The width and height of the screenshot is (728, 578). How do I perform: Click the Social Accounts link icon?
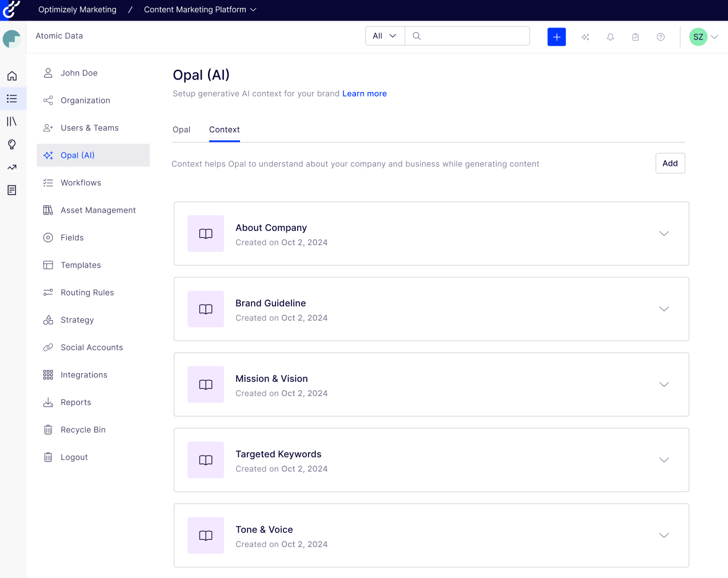pyautogui.click(x=48, y=348)
